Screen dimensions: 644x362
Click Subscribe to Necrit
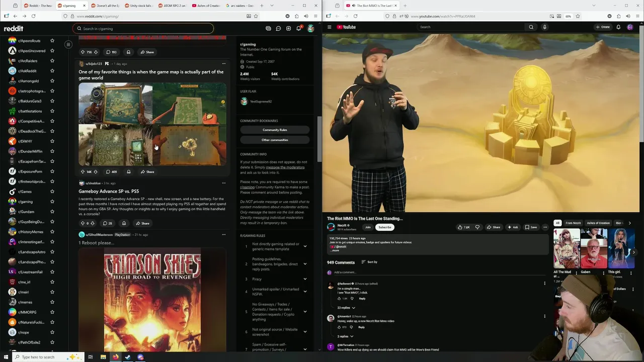[385, 227]
